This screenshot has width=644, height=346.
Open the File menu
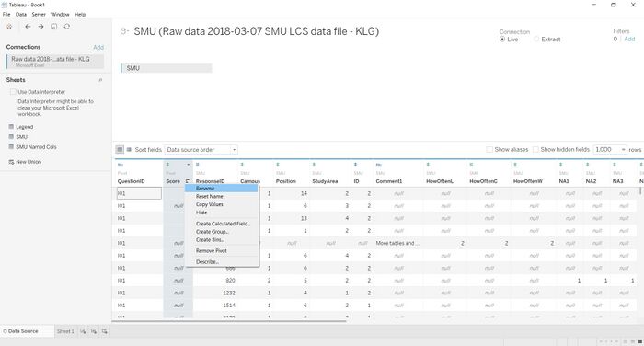[6, 15]
